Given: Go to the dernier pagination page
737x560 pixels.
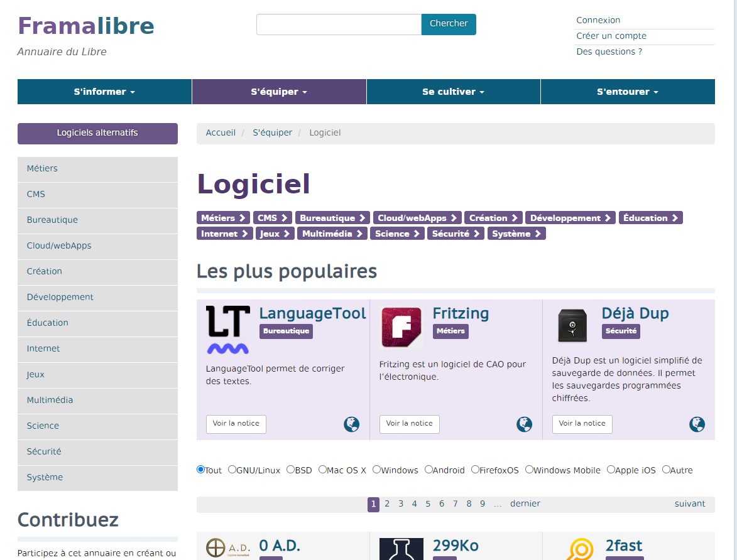Looking at the screenshot, I should (525, 504).
